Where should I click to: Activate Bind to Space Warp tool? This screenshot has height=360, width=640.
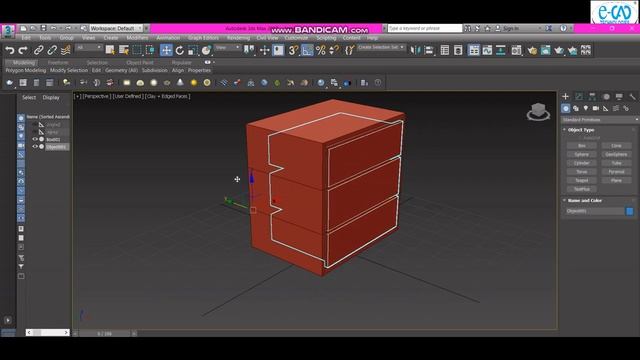click(x=66, y=50)
